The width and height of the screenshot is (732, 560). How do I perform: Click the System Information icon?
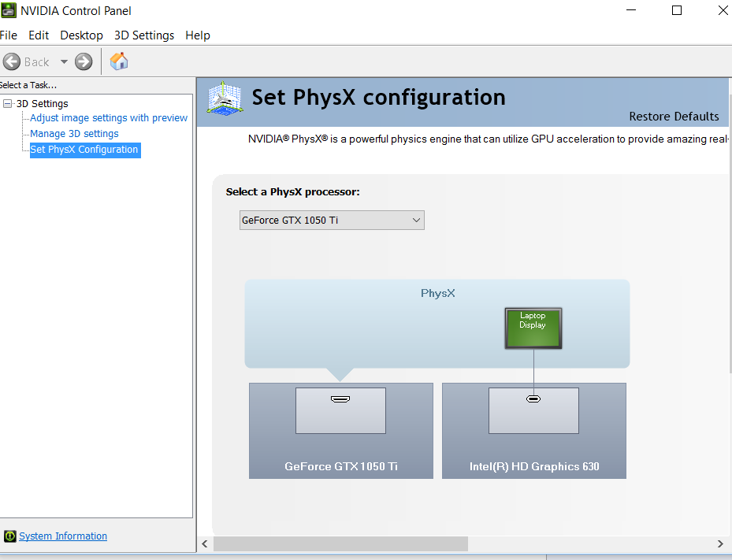click(x=9, y=536)
